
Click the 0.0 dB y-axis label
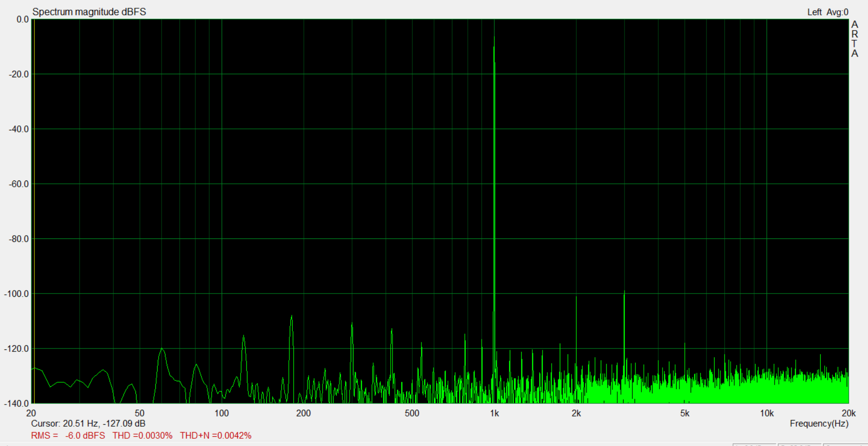click(x=23, y=19)
